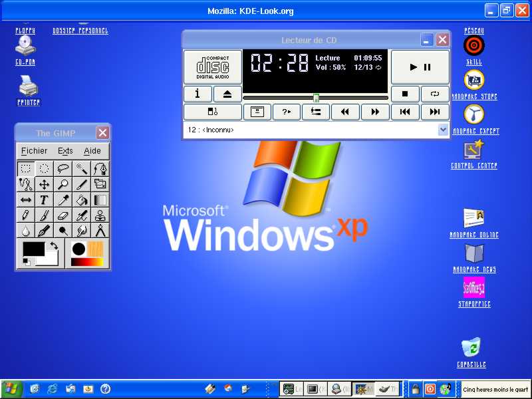This screenshot has width=532, height=399.
Task: Select the Lasso free select tool
Action: pyautogui.click(x=63, y=169)
